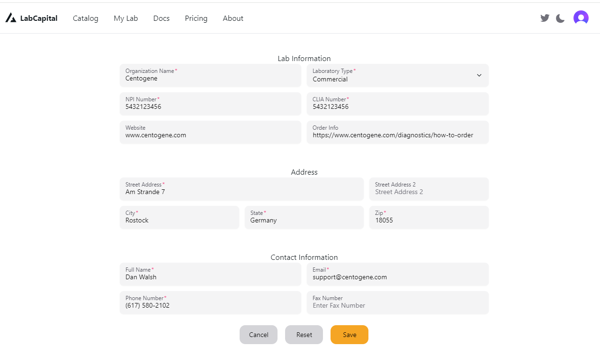Edit the City field with Rostock
This screenshot has height=364, width=600.
(x=179, y=217)
